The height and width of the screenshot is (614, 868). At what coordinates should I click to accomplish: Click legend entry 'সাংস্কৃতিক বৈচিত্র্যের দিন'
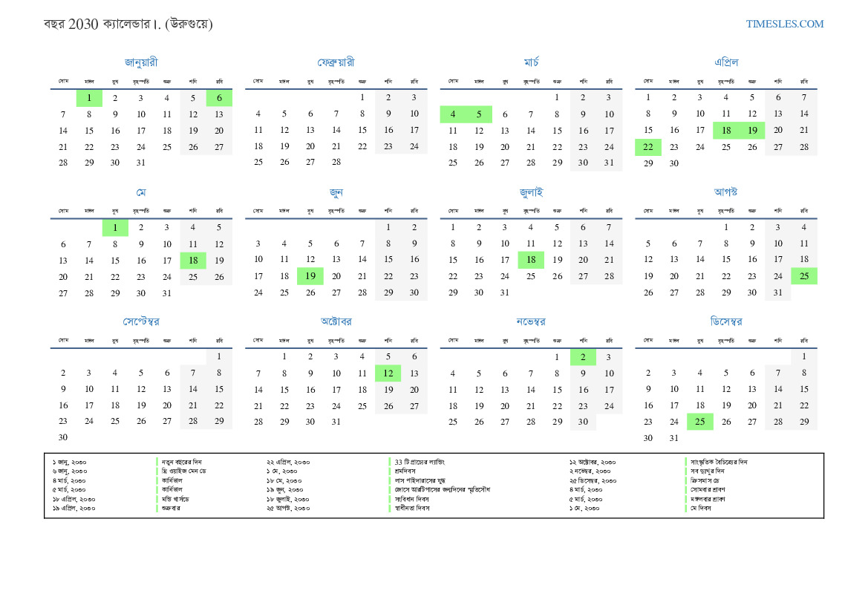pos(719,462)
